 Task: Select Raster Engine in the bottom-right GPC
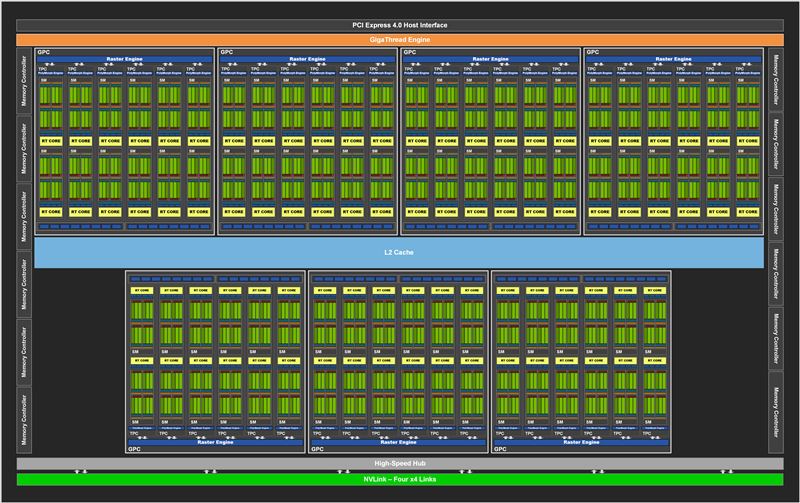582,442
